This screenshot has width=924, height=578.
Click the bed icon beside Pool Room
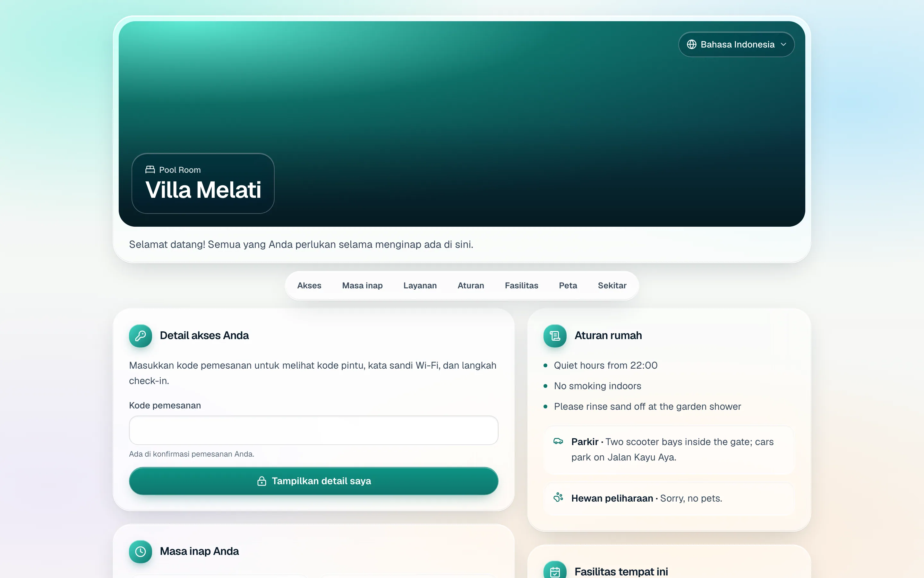(150, 169)
